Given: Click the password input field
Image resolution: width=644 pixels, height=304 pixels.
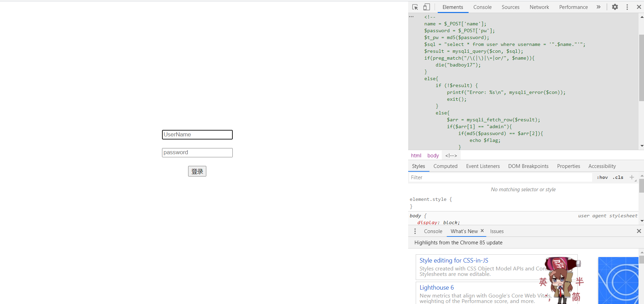Looking at the screenshot, I should pos(197,153).
